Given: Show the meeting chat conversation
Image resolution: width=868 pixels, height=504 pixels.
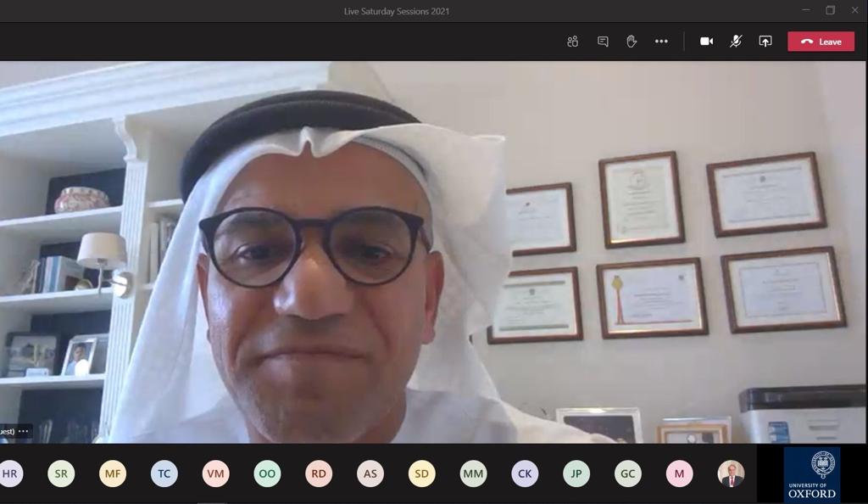Looking at the screenshot, I should pos(603,42).
